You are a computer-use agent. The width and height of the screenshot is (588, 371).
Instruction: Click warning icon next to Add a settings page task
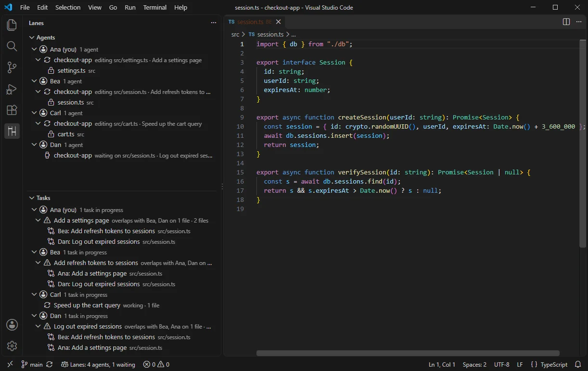(x=47, y=220)
